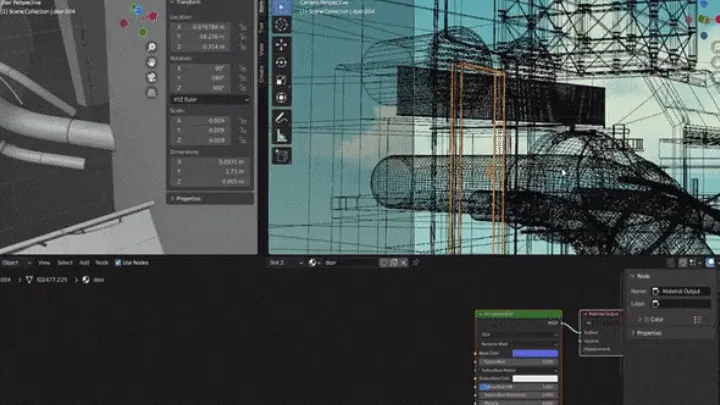The width and height of the screenshot is (720, 405).
Task: Lock the Location Y value
Action: [x=243, y=37]
